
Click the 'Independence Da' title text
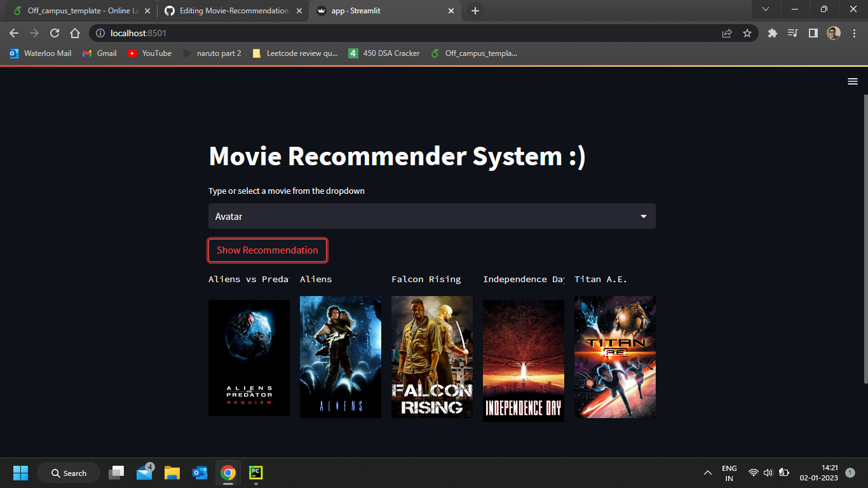(524, 279)
